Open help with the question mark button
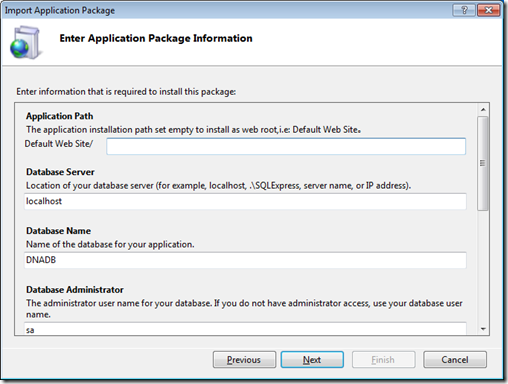Image resolution: width=508 pixels, height=384 pixels. click(464, 10)
